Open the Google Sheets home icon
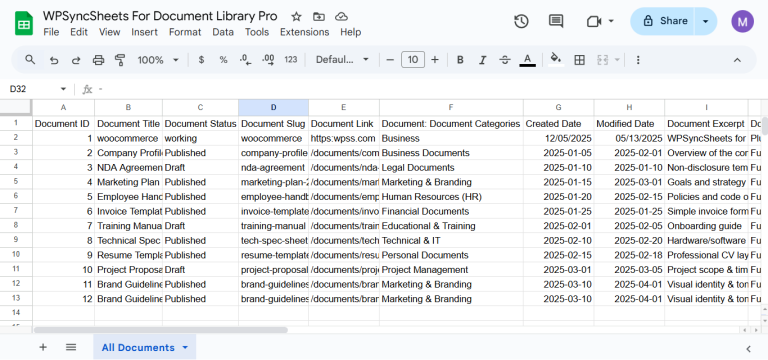This screenshot has width=768, height=360. coord(24,24)
